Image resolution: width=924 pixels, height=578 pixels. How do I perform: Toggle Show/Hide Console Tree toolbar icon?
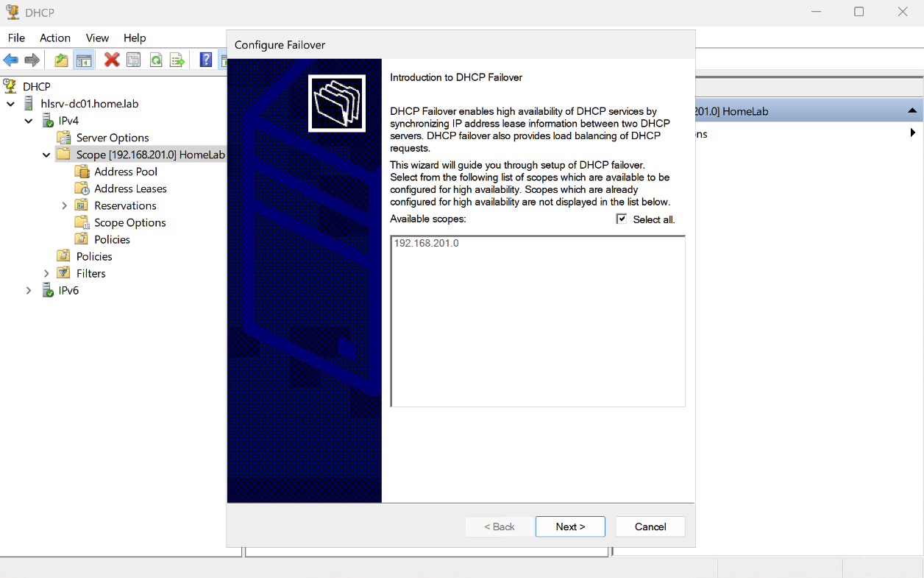(84, 60)
